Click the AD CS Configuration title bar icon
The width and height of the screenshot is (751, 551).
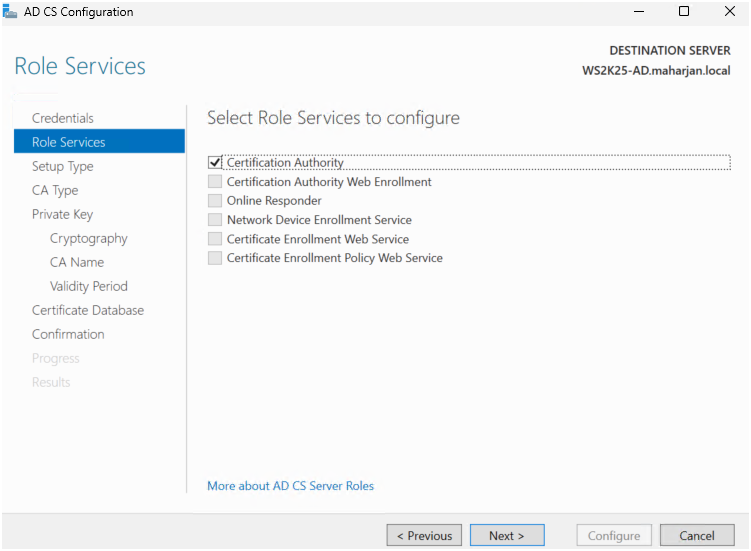coord(11,12)
